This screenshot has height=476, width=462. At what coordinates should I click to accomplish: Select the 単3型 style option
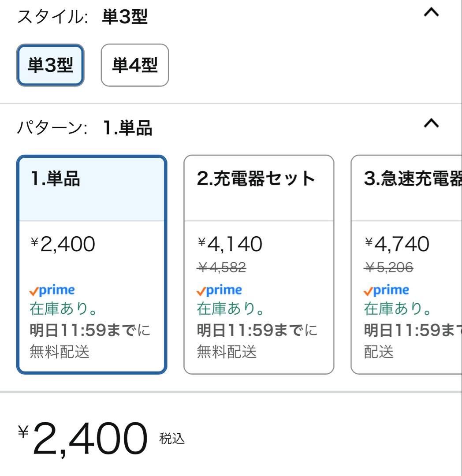click(50, 65)
